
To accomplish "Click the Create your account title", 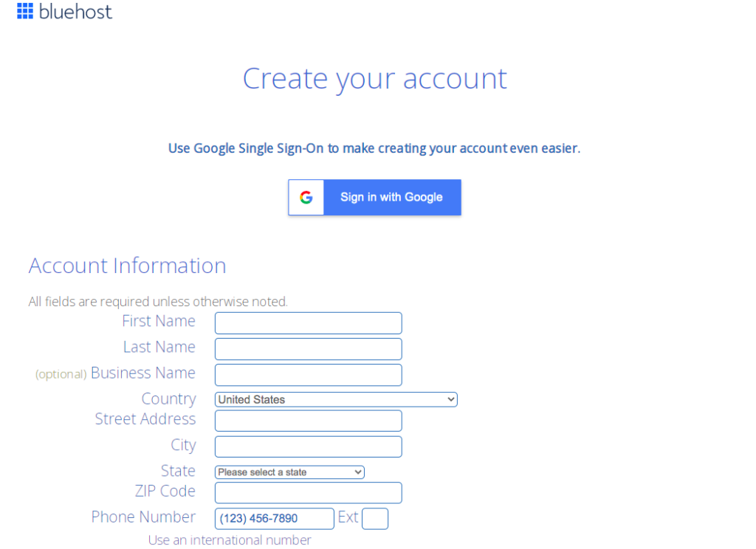I will pos(374,78).
